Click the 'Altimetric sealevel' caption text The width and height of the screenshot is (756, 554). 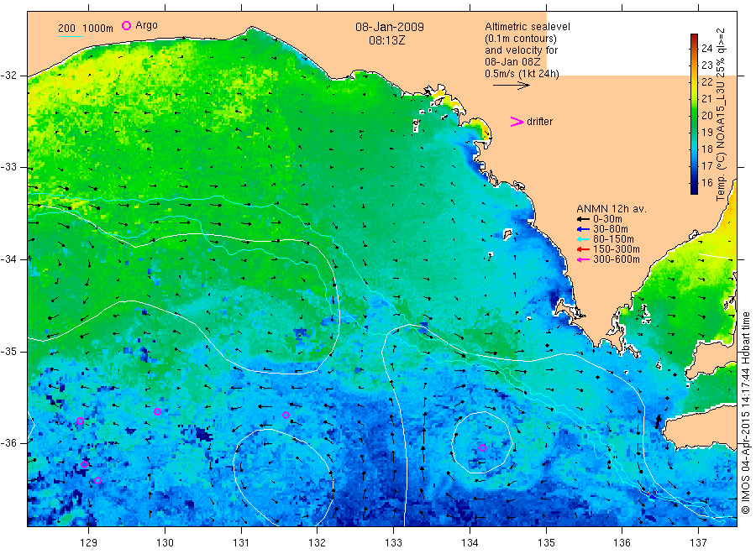(528, 27)
